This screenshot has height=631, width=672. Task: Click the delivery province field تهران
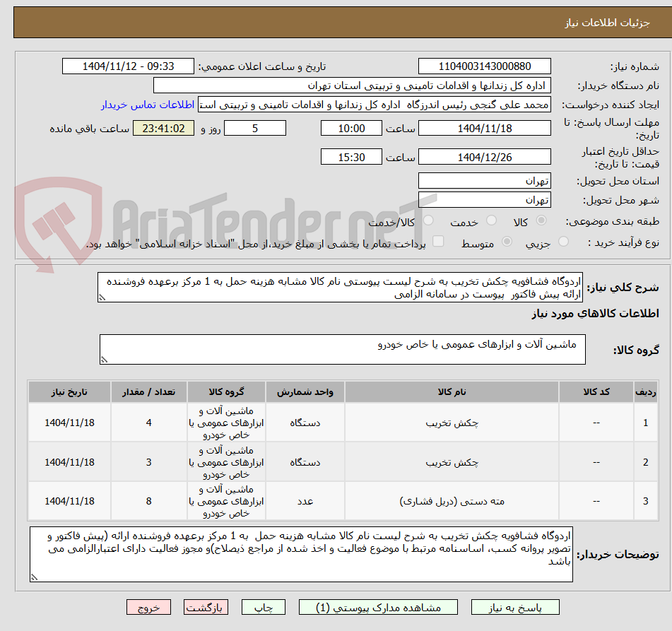pyautogui.click(x=485, y=181)
